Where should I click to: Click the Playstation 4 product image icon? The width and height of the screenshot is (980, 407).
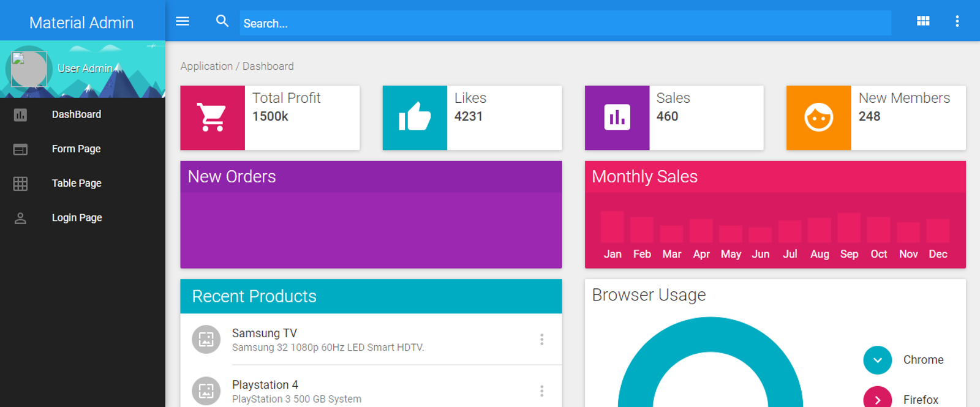coord(206,390)
